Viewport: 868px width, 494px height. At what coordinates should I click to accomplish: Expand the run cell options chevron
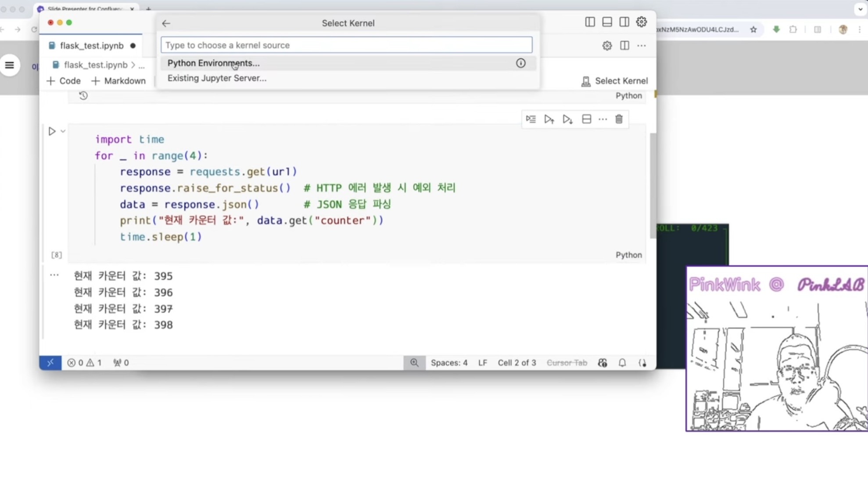(63, 131)
